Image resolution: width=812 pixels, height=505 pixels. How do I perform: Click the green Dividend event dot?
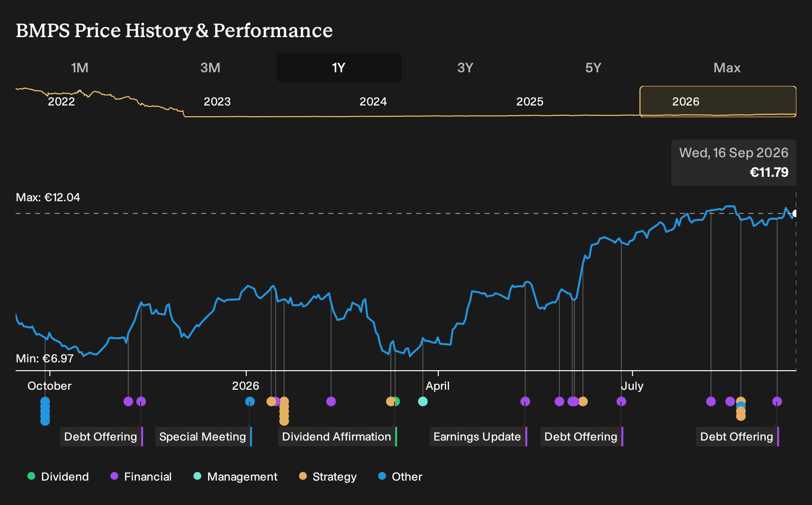pos(397,401)
